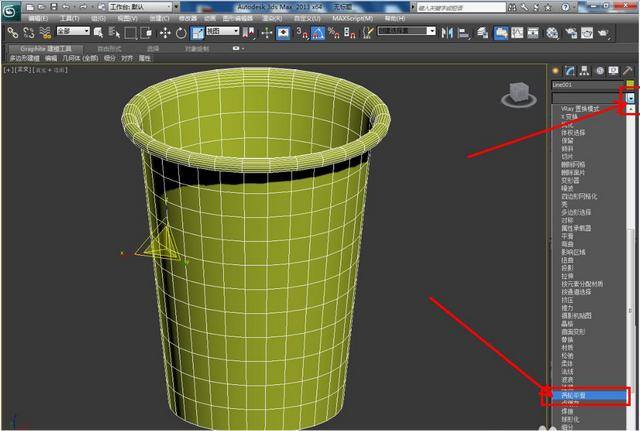The height and width of the screenshot is (431, 640).
Task: Toggle the Angle Snap button
Action: tap(318, 33)
